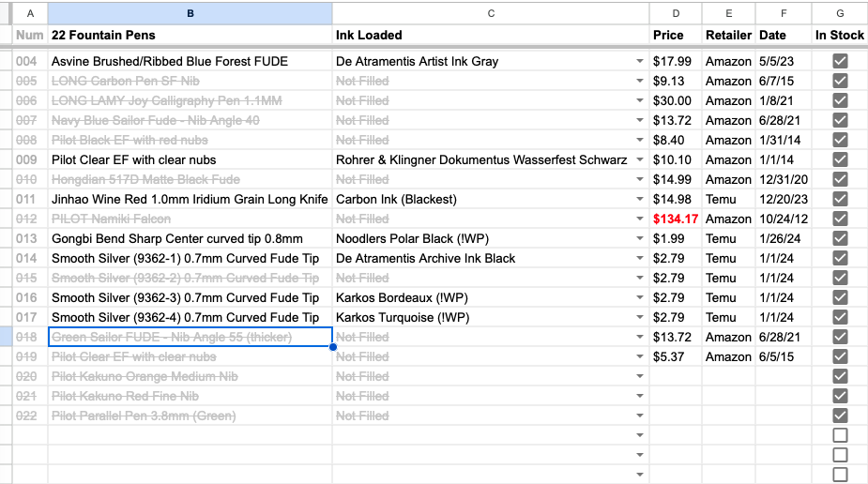This screenshot has height=484, width=868.
Task: Toggle In Stock for Green Sailor FUDE
Action: 840,337
